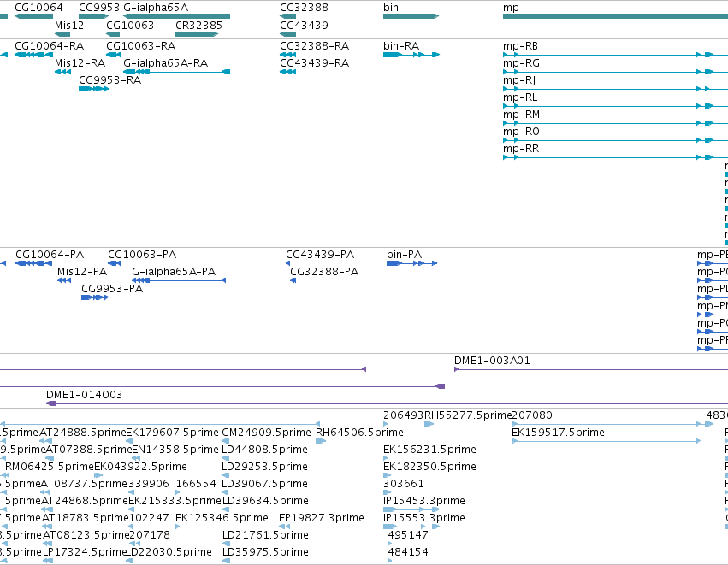Image resolution: width=728 pixels, height=565 pixels.
Task: Click the CG9953 gene label
Action: coord(99,8)
